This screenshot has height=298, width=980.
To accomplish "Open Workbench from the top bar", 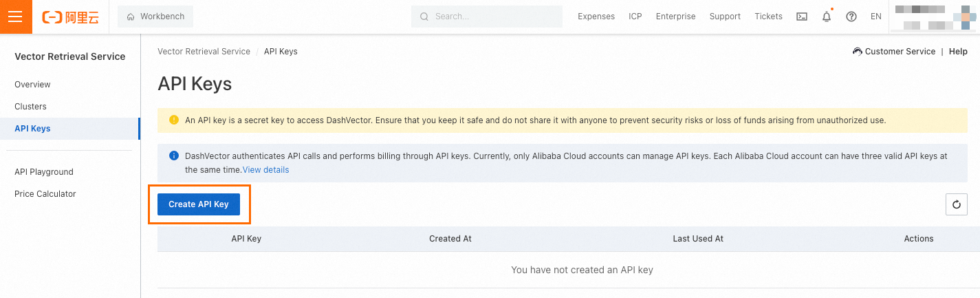I will click(155, 17).
